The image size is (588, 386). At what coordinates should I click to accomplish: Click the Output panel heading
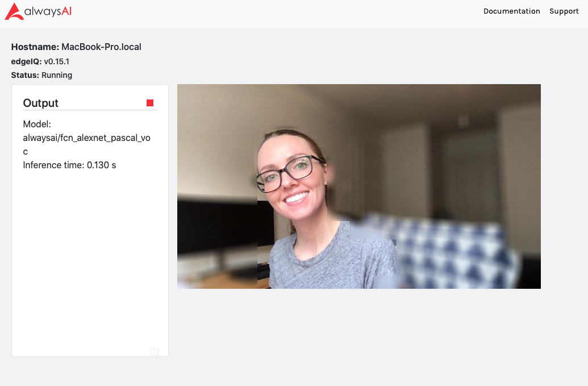[x=40, y=103]
